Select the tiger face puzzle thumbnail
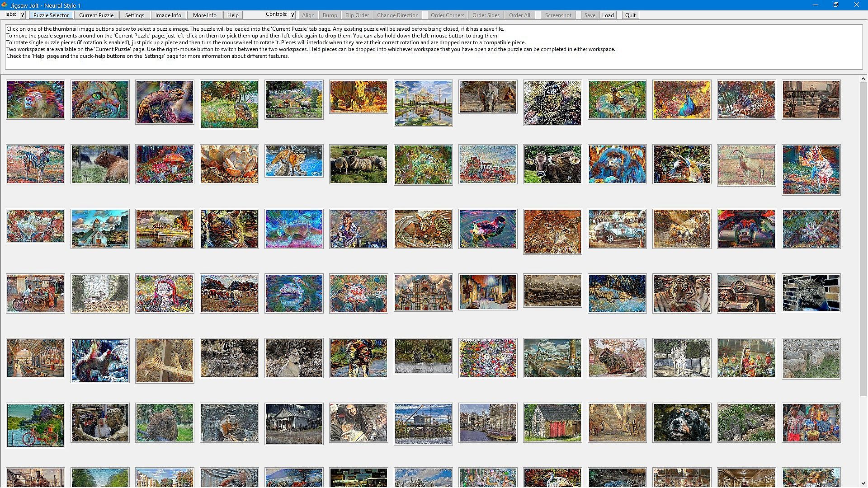The image size is (868, 488). 682,293
